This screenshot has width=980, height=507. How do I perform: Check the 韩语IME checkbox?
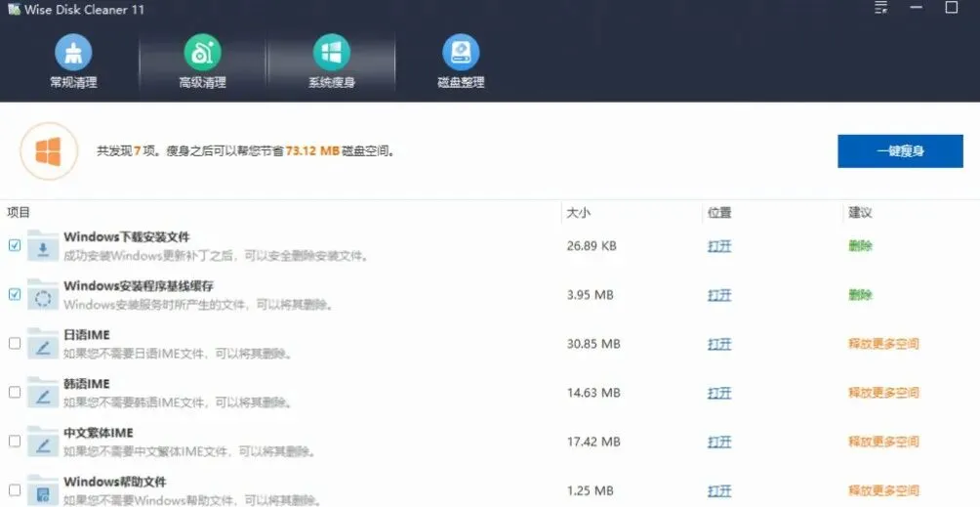pyautogui.click(x=15, y=392)
